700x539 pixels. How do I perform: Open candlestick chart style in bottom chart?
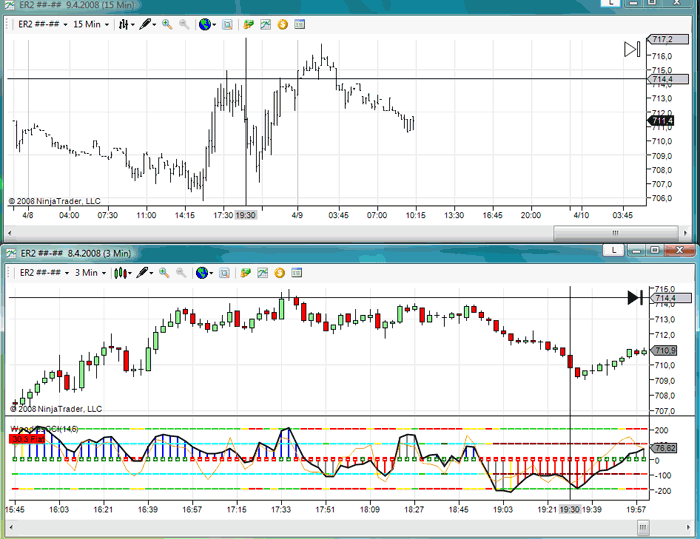(x=121, y=272)
